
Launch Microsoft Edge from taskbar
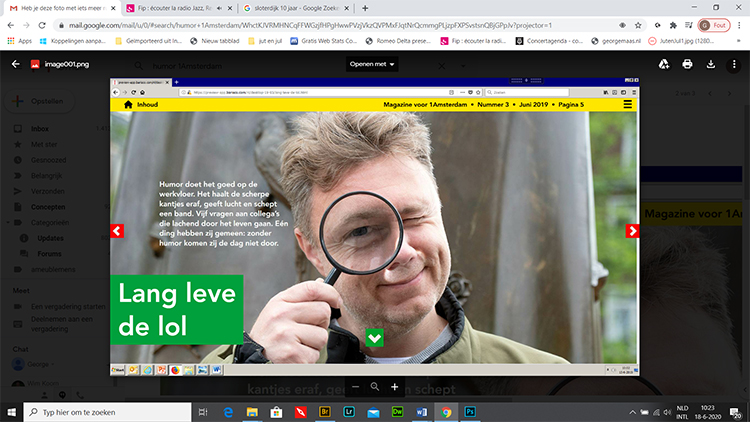point(228,412)
